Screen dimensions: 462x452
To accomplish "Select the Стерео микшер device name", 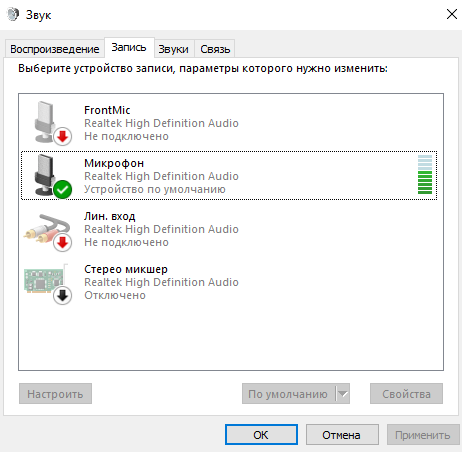I will (126, 269).
